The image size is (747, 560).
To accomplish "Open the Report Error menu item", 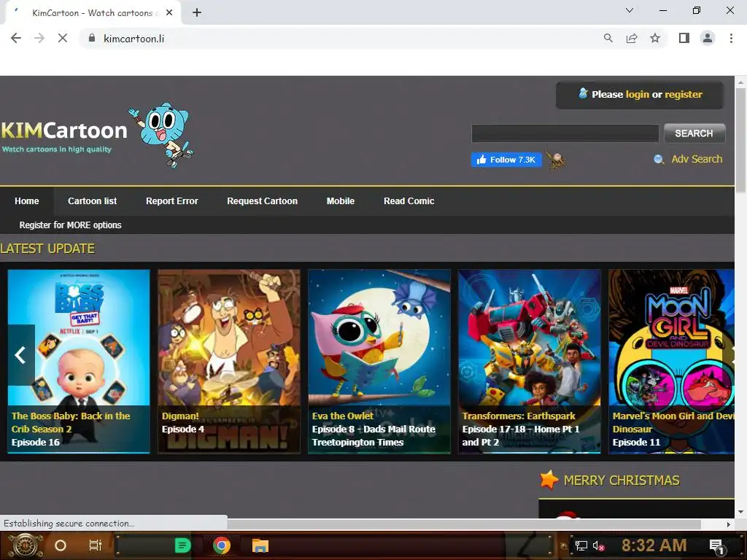I will tap(172, 201).
